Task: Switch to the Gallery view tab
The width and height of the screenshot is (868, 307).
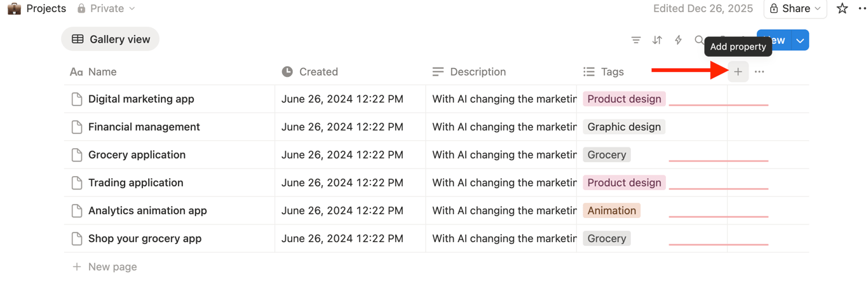Action: (111, 39)
